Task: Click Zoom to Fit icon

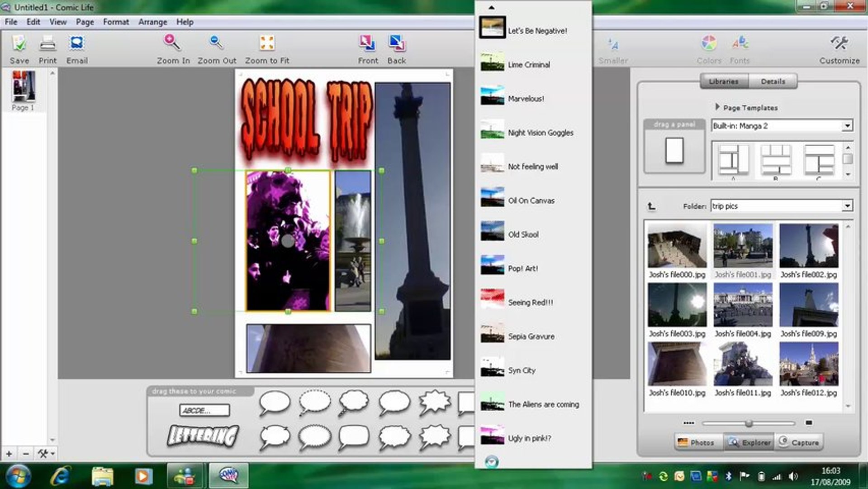Action: point(267,43)
